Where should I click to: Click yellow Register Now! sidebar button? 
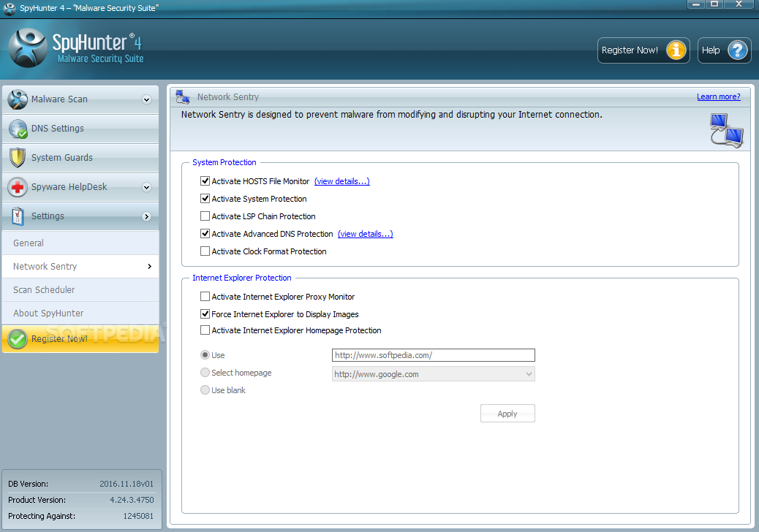tap(80, 339)
